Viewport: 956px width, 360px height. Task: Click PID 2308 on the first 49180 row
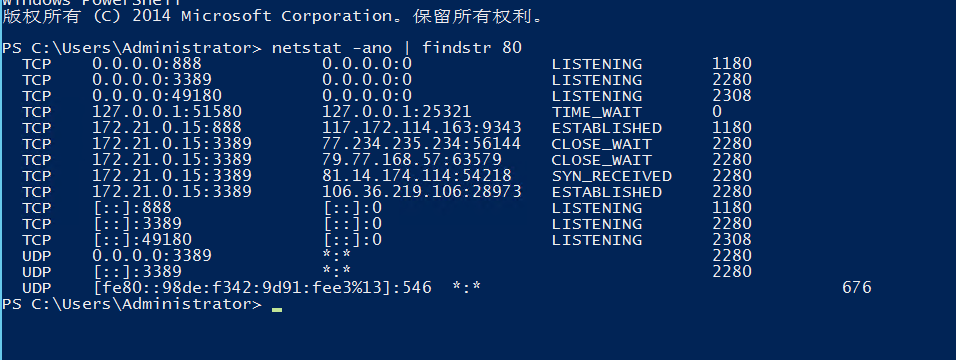click(x=732, y=96)
